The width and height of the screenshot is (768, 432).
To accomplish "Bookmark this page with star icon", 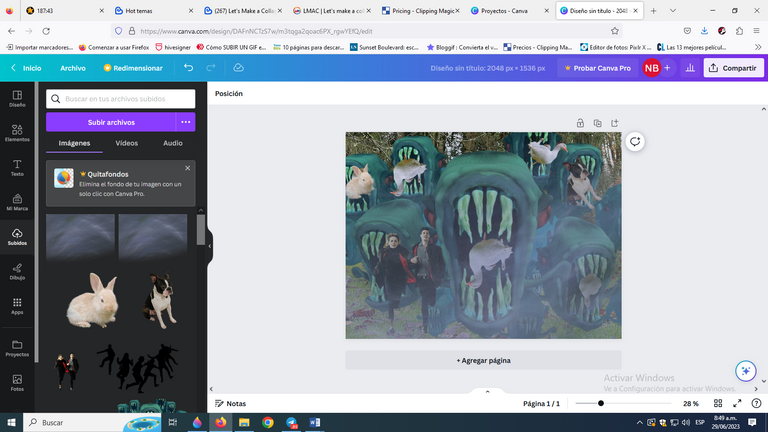I will coord(615,31).
